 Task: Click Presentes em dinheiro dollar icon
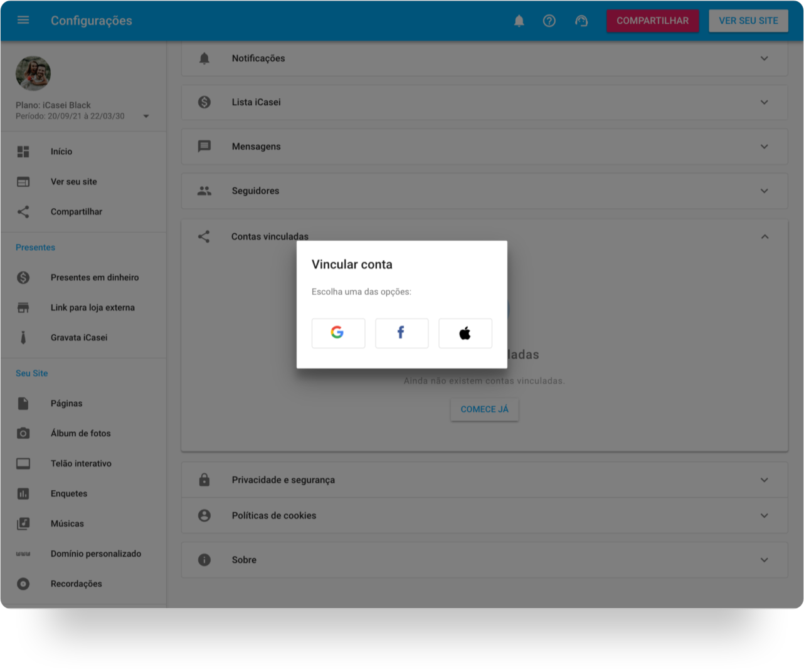pyautogui.click(x=23, y=278)
